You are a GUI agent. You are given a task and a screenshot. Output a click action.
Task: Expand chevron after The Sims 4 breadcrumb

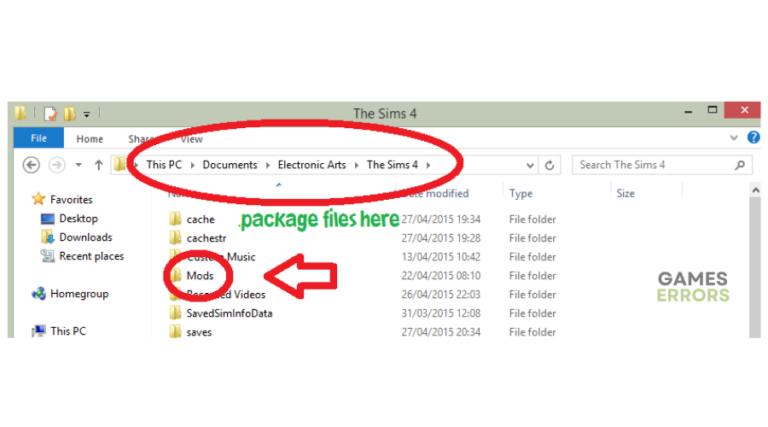point(429,166)
